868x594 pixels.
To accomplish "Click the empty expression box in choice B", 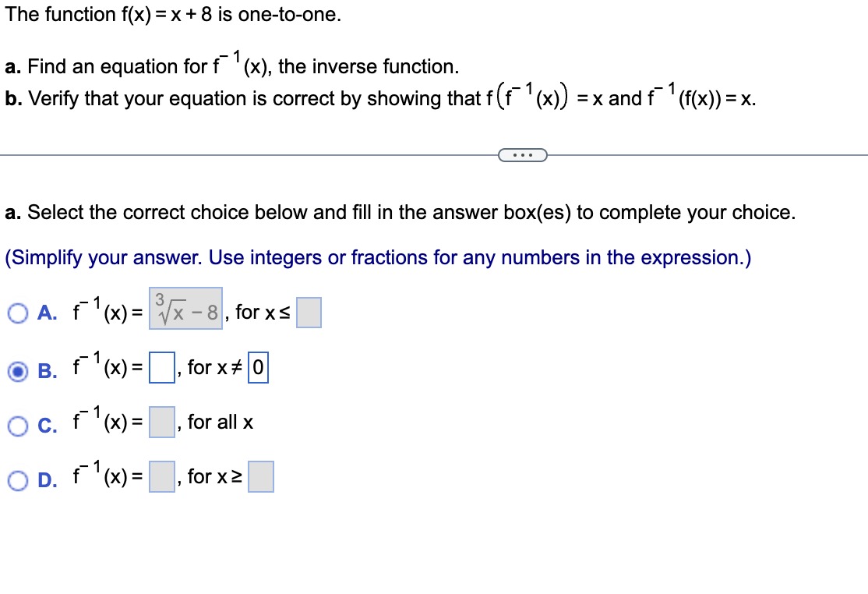I will pos(161,368).
